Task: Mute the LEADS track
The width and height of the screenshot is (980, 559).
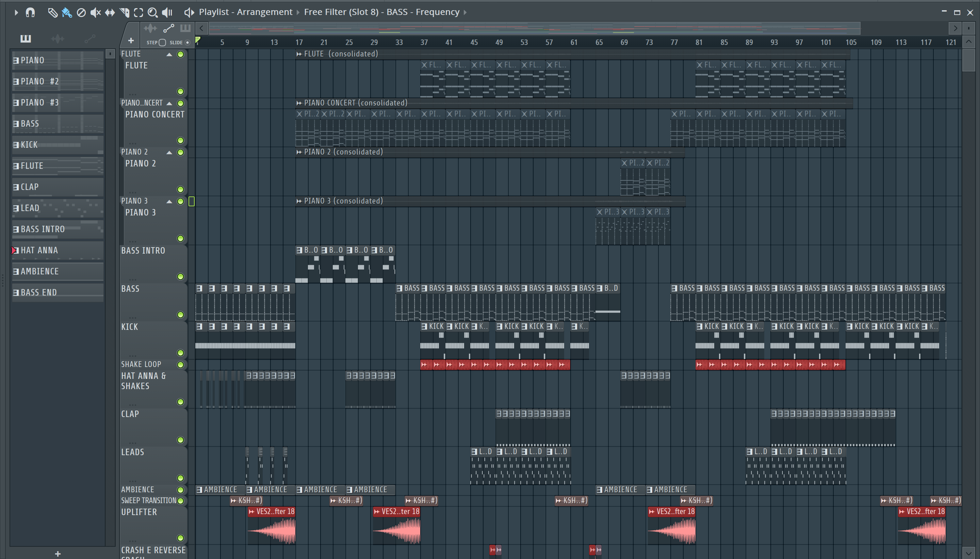Action: click(x=180, y=478)
